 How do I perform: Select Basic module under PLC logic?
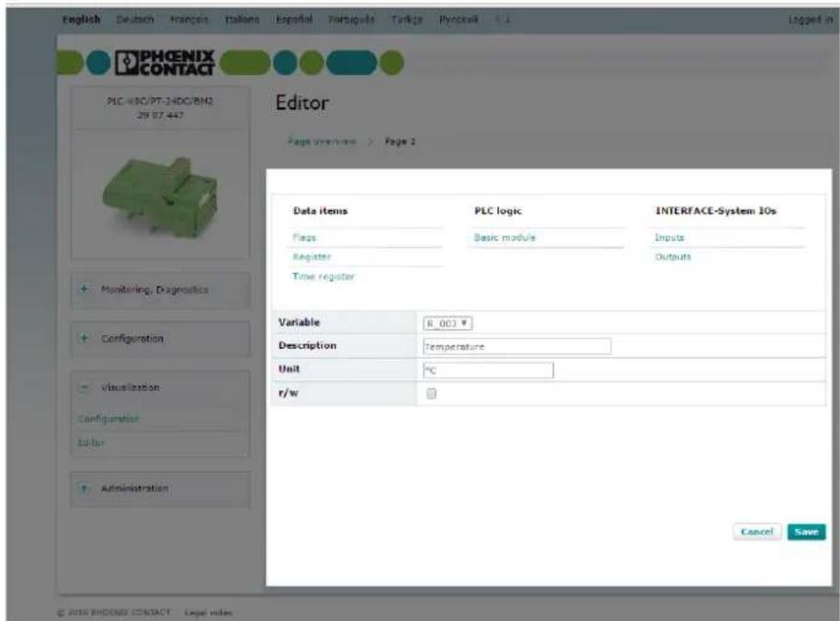[x=505, y=237]
